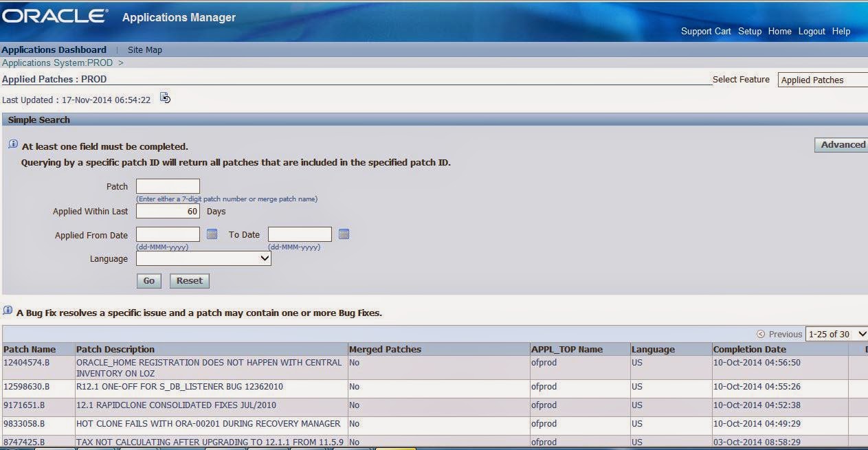Screen dimensions: 868x450
Task: Click the refresh icon beside Last Updated timestamp
Action: pyautogui.click(x=164, y=98)
